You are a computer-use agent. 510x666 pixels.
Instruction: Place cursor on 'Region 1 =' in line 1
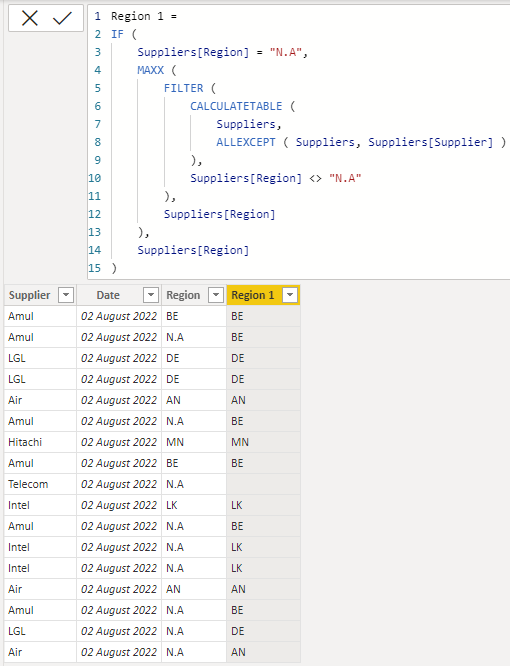[x=144, y=16]
